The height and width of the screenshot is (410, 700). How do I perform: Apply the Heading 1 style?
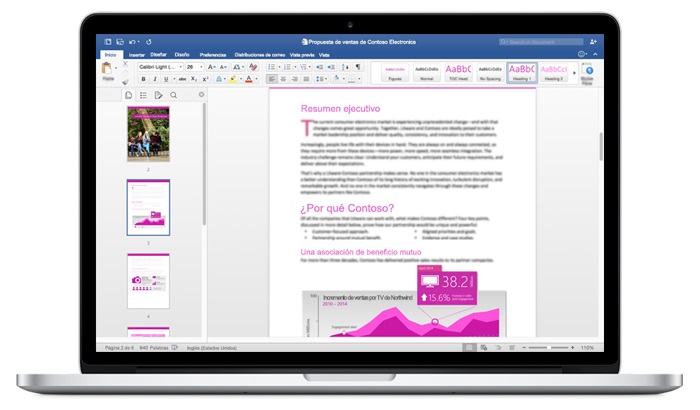(x=521, y=72)
